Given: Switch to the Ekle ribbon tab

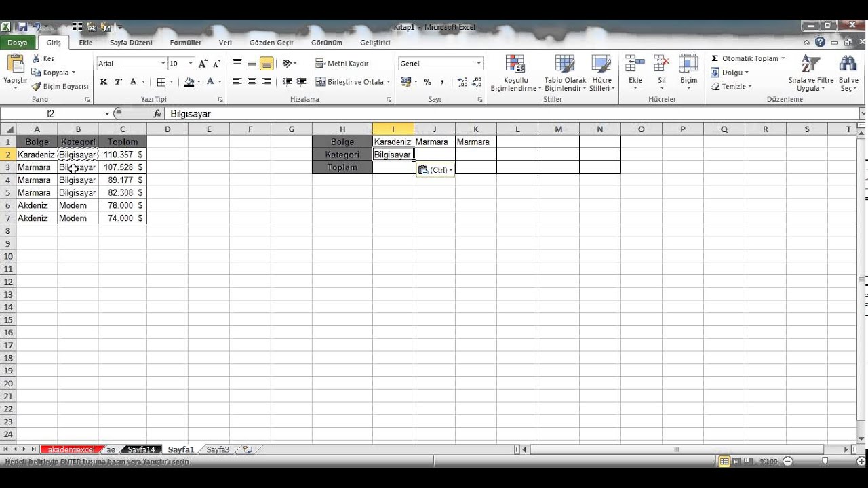Looking at the screenshot, I should pos(85,42).
